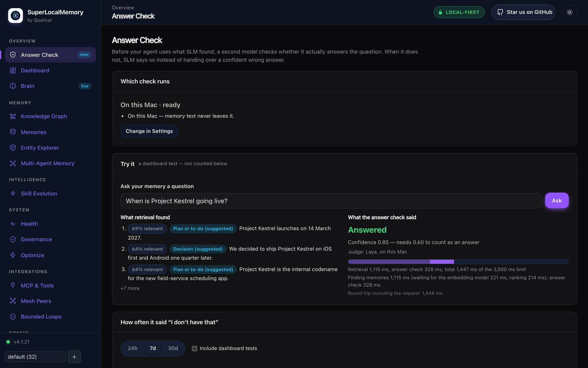Click the green Answered result text

tap(367, 230)
